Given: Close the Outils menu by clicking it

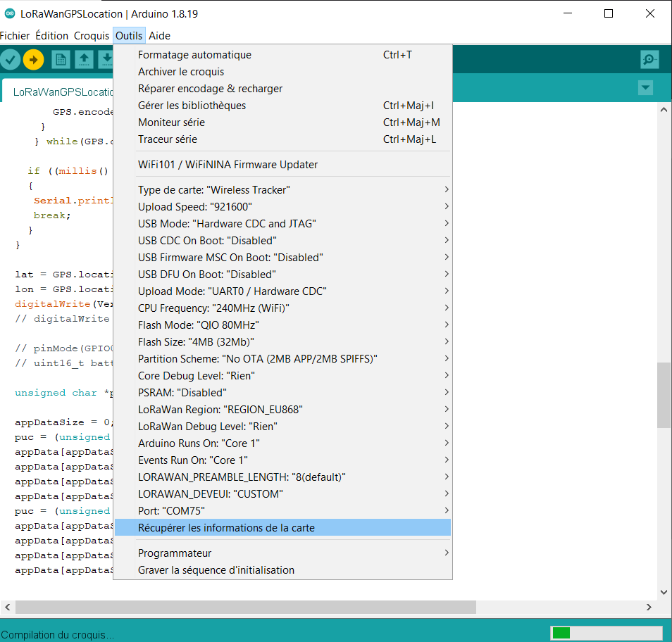Looking at the screenshot, I should point(129,35).
